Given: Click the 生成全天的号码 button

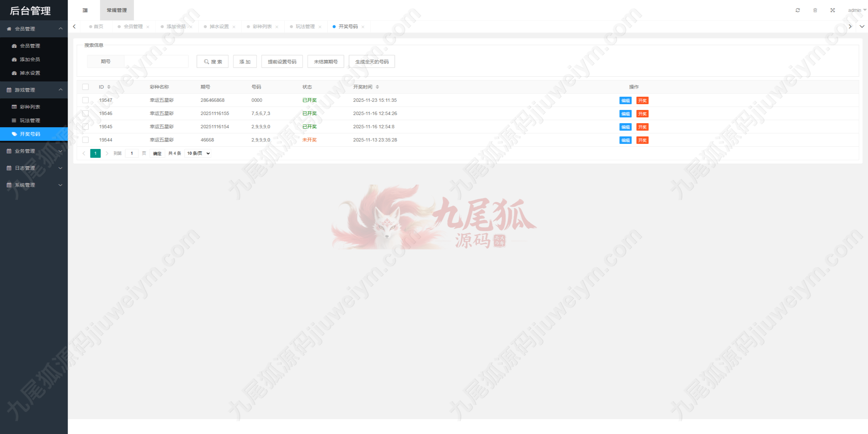Looking at the screenshot, I should [x=372, y=62].
